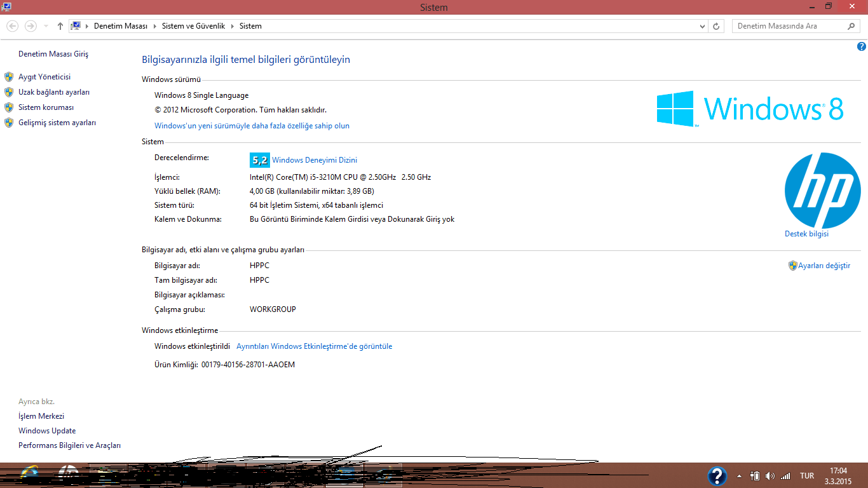
Task: Open Uzak bağlantı ayarları
Action: (54, 92)
